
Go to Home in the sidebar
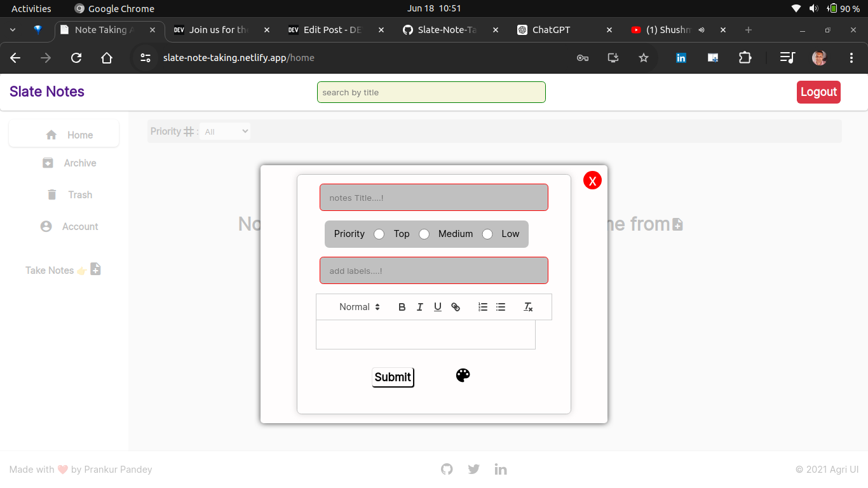click(x=64, y=135)
